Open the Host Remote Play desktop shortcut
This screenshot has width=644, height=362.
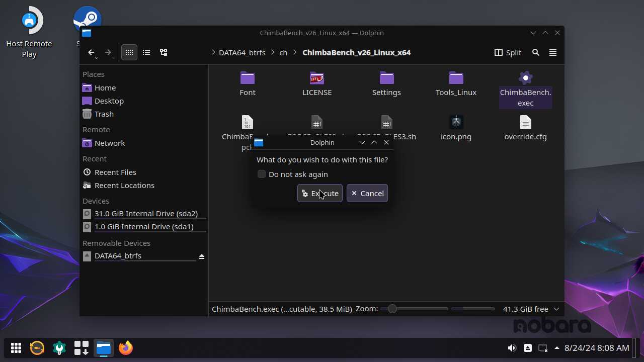point(29,33)
